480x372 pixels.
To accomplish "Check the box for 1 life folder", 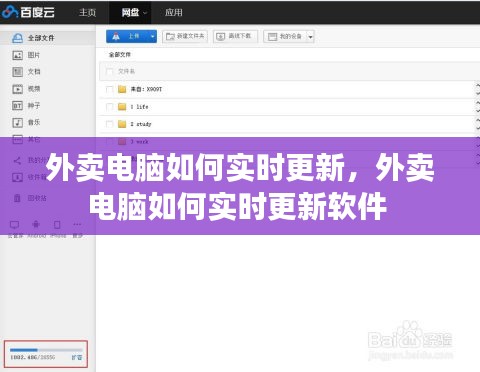I will [x=109, y=107].
